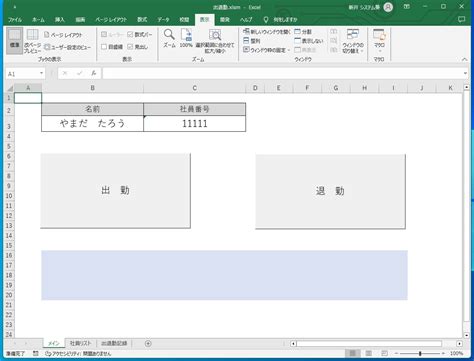Open the ズーム magnifier dialog

pos(169,38)
